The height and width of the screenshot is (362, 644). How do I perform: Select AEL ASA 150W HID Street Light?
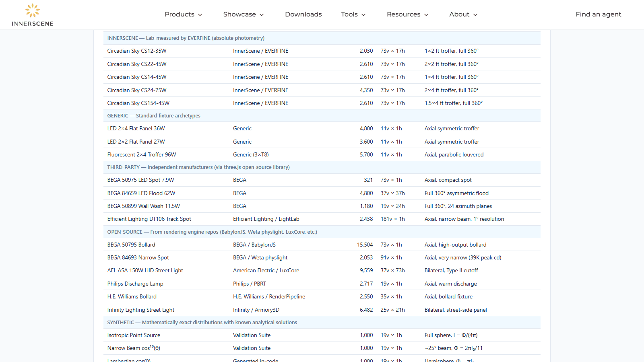point(145,270)
